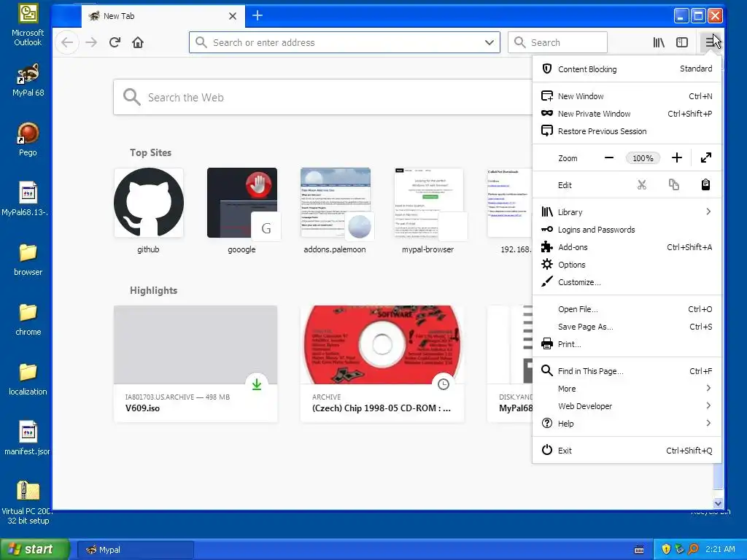Select Restore Previous Session
Image resolution: width=747 pixels, height=560 pixels.
[x=627, y=131]
